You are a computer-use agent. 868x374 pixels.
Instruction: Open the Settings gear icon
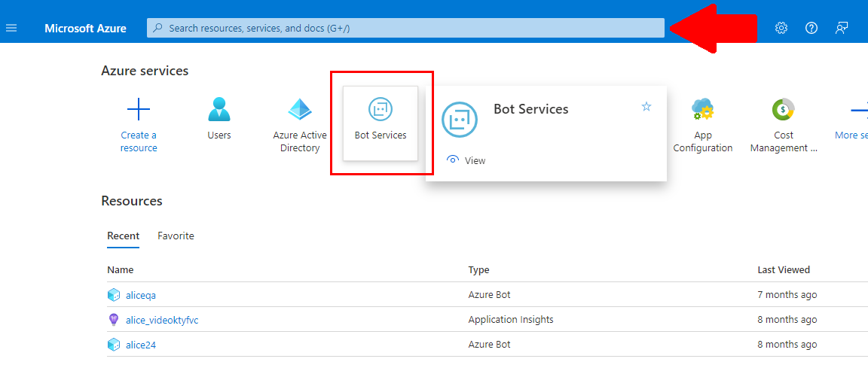pos(781,28)
